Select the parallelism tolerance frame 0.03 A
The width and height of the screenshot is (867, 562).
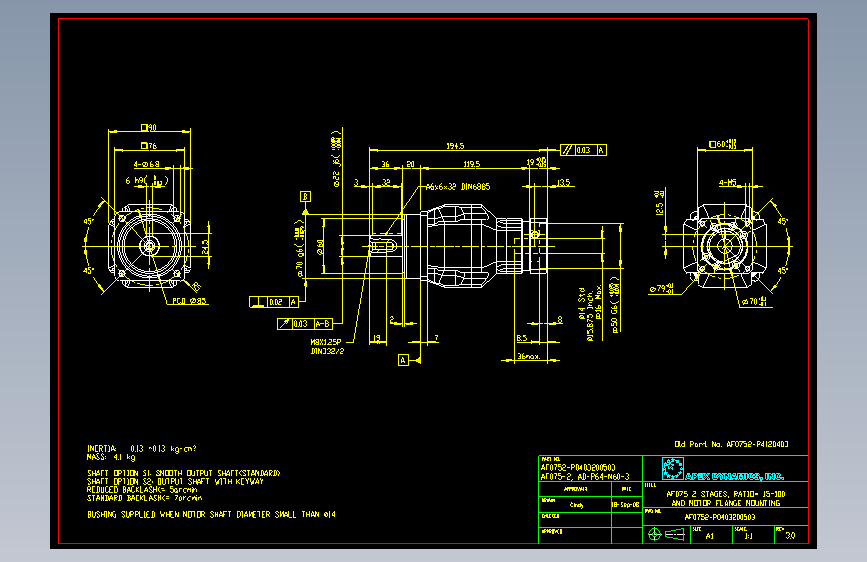point(583,150)
